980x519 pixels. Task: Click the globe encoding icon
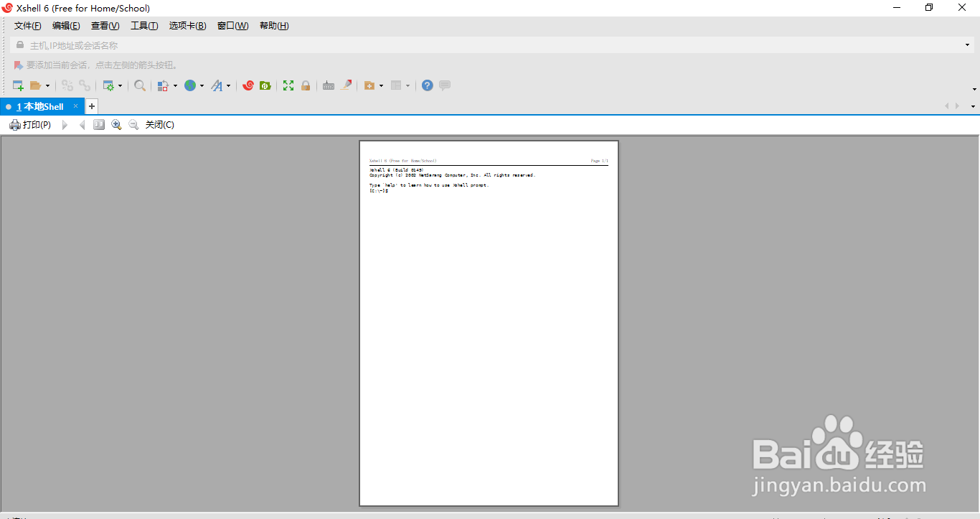tap(190, 85)
